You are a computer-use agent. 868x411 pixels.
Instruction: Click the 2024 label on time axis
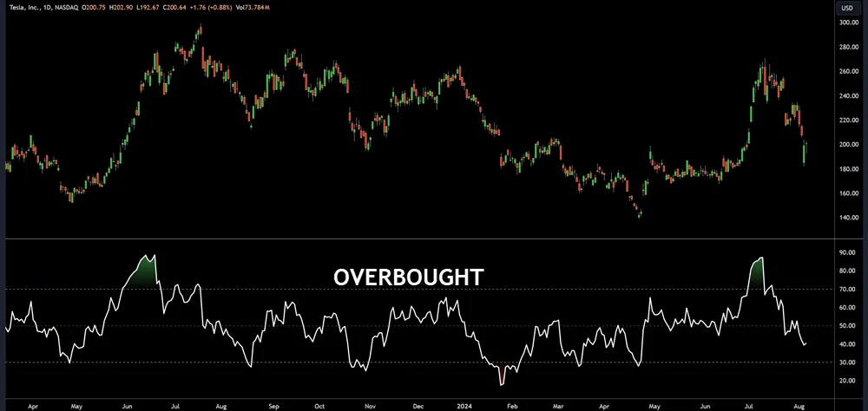(464, 406)
